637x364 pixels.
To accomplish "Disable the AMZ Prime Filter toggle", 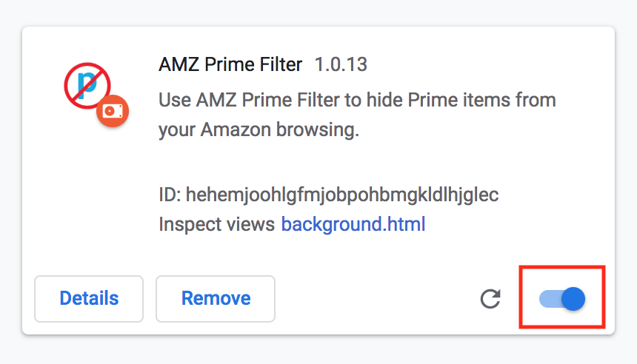I will coord(562,299).
